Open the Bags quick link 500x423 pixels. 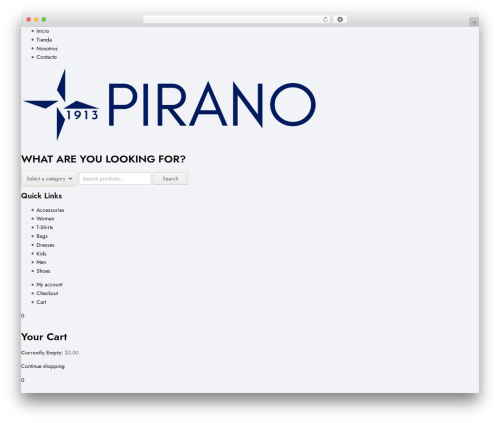point(42,236)
